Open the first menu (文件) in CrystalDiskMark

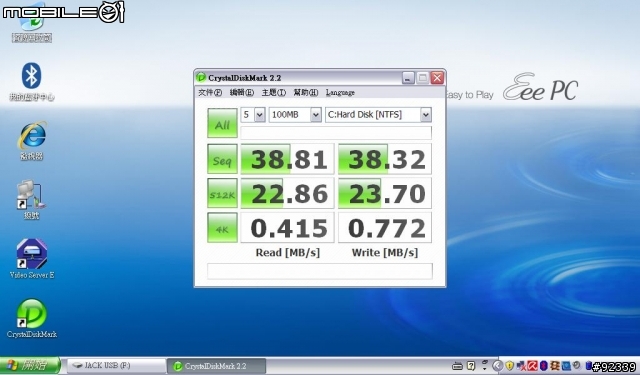pos(210,93)
